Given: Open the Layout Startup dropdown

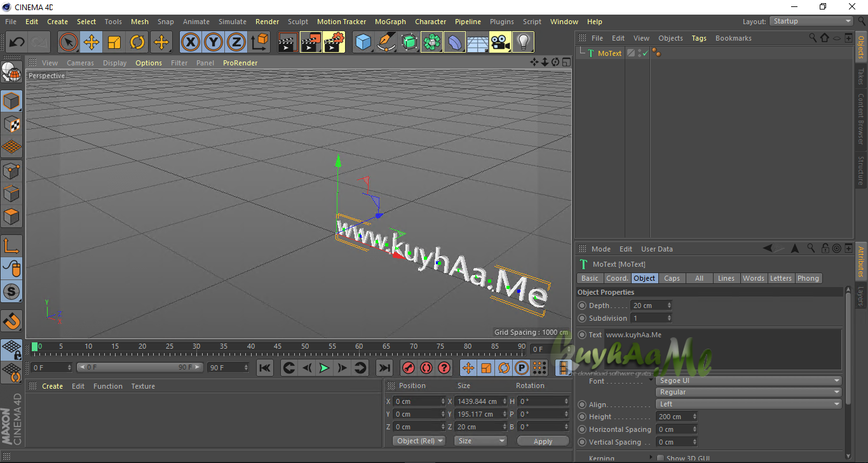Looking at the screenshot, I should [811, 21].
